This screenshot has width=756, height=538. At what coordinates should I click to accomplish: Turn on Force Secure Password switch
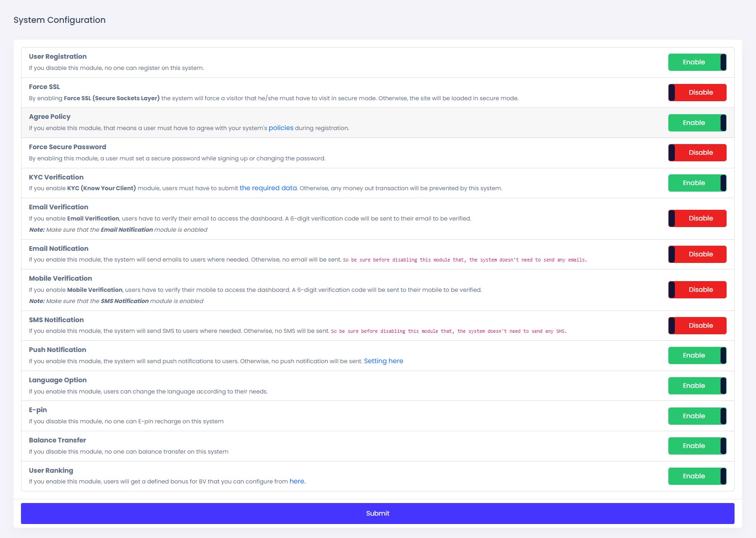[x=697, y=152]
